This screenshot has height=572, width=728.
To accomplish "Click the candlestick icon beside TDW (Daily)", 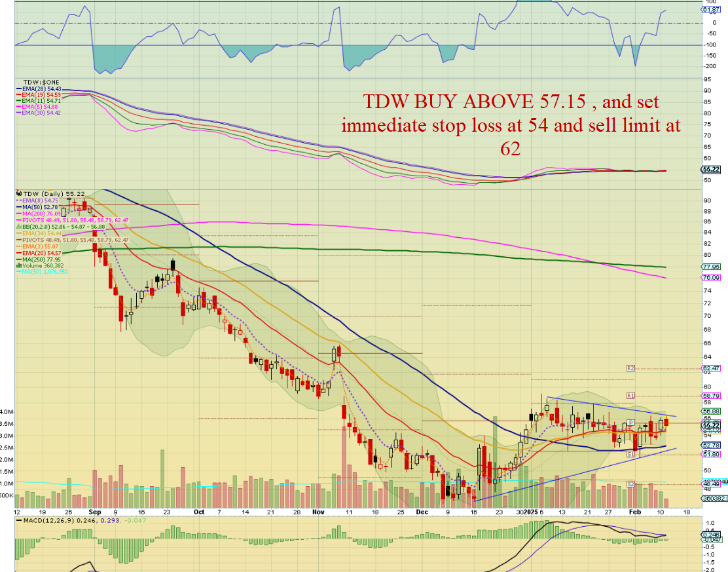I will pos(19,193).
